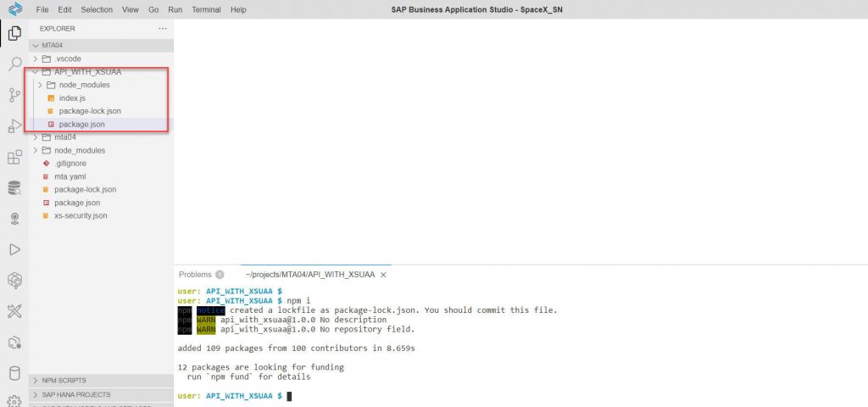
Task: Open the Explorer view in the activity bar
Action: coord(15,33)
